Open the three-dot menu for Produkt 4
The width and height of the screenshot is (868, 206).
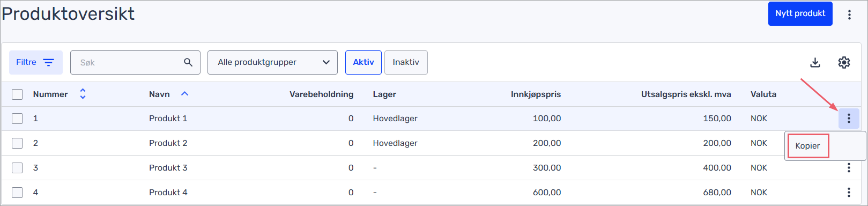[x=849, y=192]
